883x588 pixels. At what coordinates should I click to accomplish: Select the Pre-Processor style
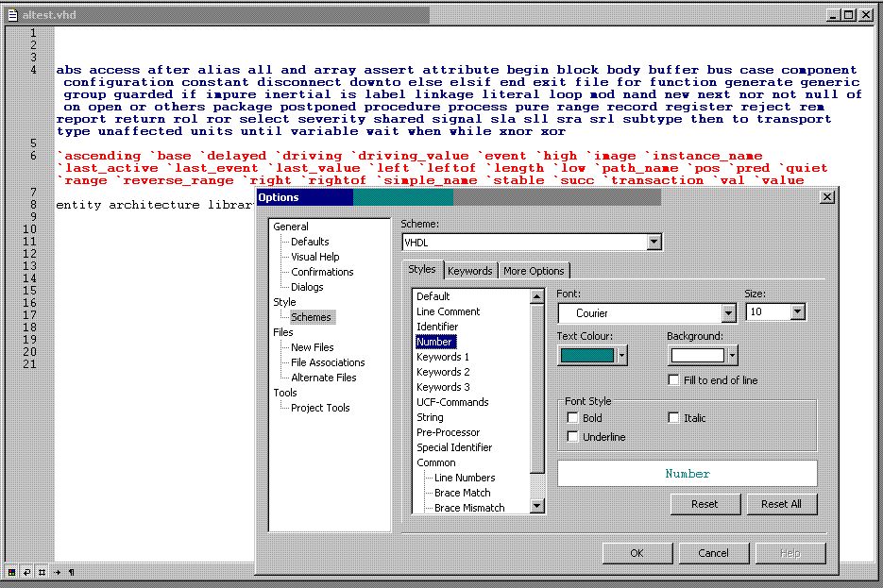point(448,432)
